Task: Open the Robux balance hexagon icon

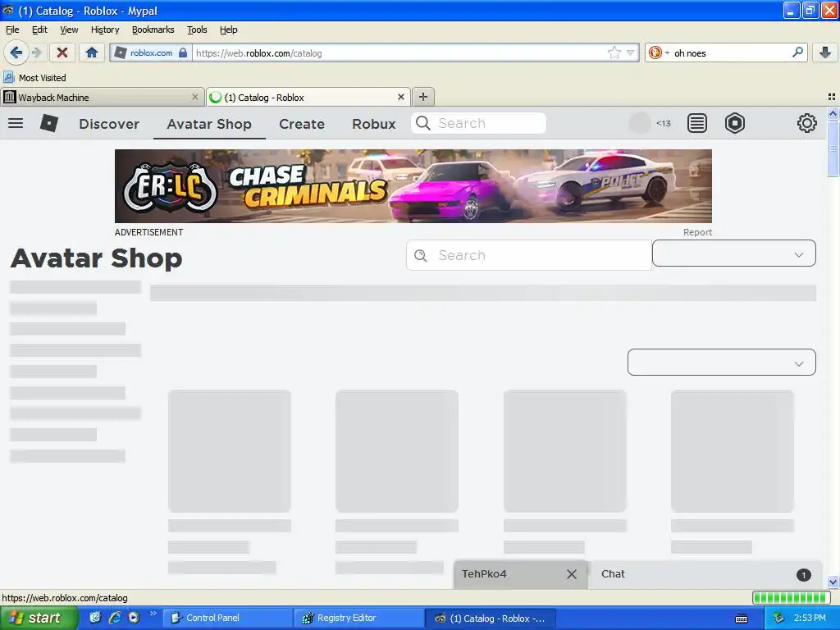Action: click(734, 123)
